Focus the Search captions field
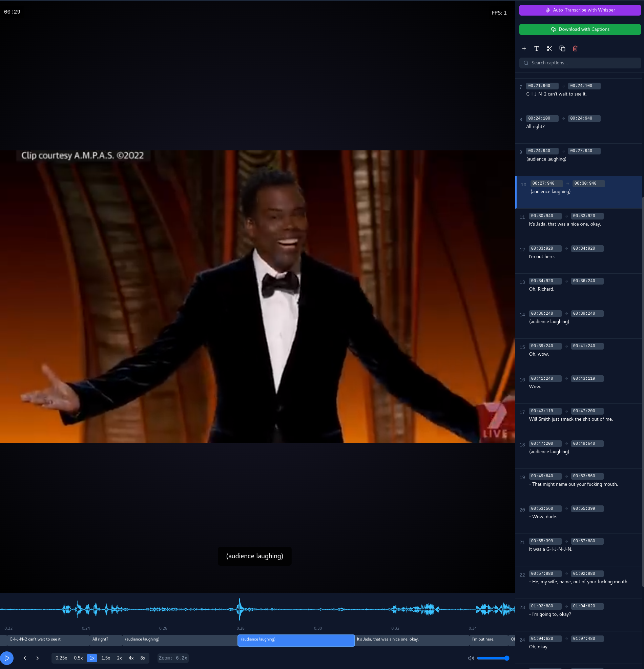The width and height of the screenshot is (644, 669). click(x=584, y=63)
